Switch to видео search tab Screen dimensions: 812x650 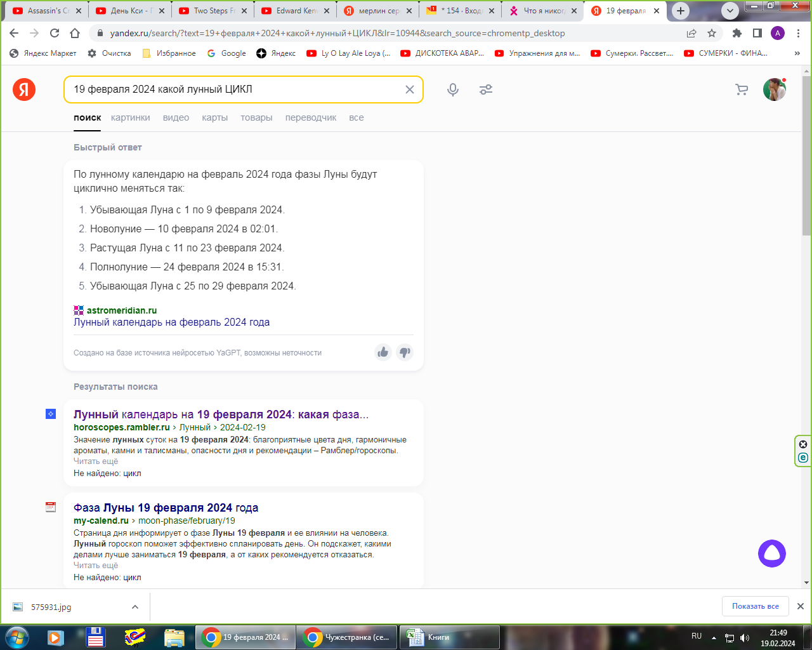176,117
